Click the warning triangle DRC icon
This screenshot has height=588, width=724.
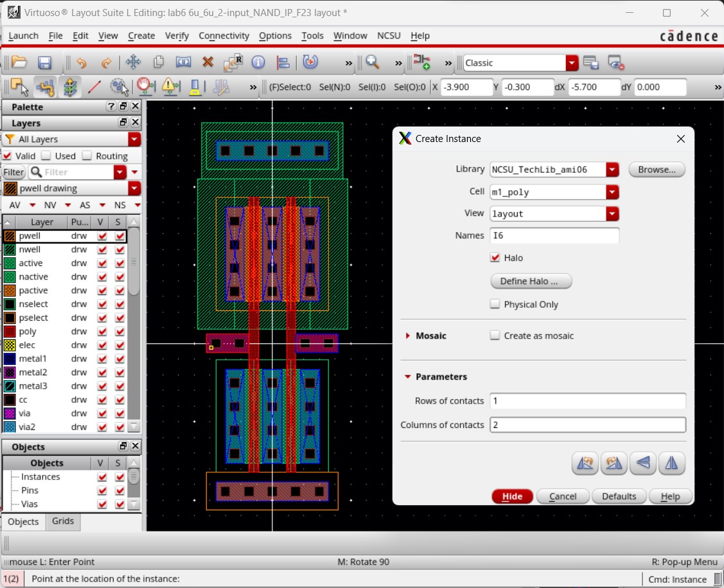point(170,87)
